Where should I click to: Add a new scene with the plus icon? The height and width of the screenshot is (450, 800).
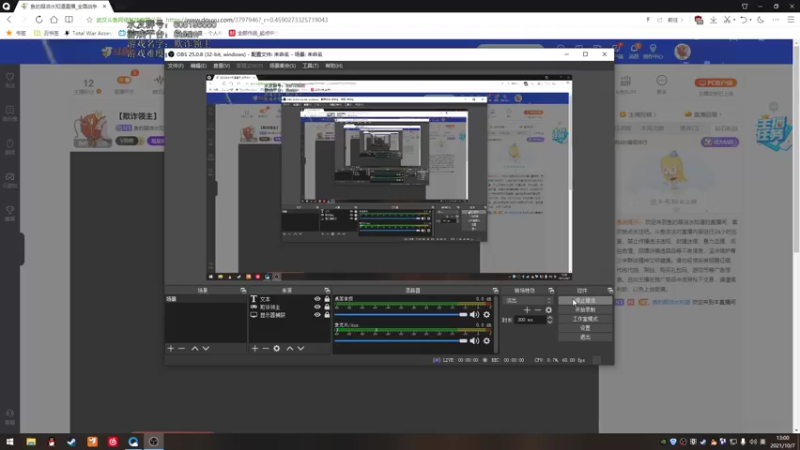click(x=171, y=348)
